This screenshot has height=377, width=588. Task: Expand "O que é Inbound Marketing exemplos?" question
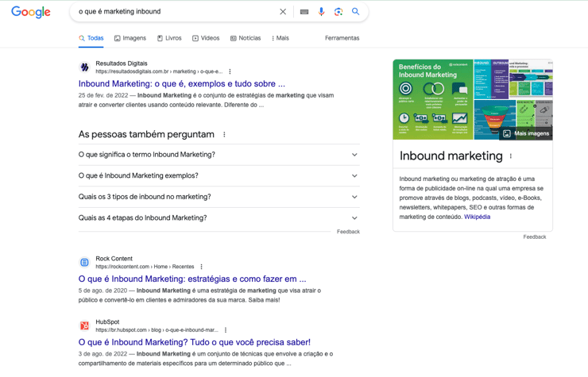[354, 176]
